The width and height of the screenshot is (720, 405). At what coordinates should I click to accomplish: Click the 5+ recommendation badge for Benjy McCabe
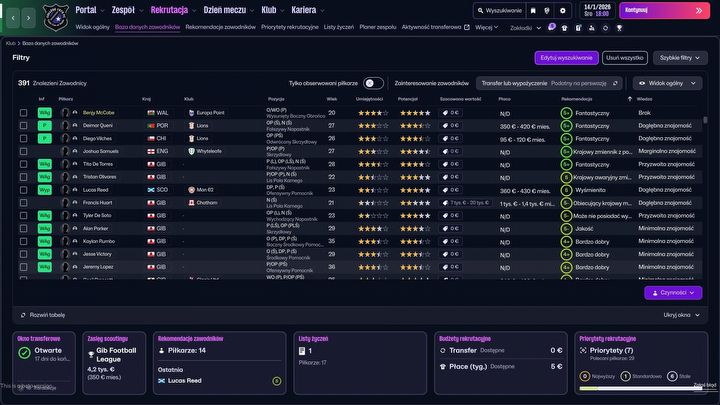(x=566, y=113)
